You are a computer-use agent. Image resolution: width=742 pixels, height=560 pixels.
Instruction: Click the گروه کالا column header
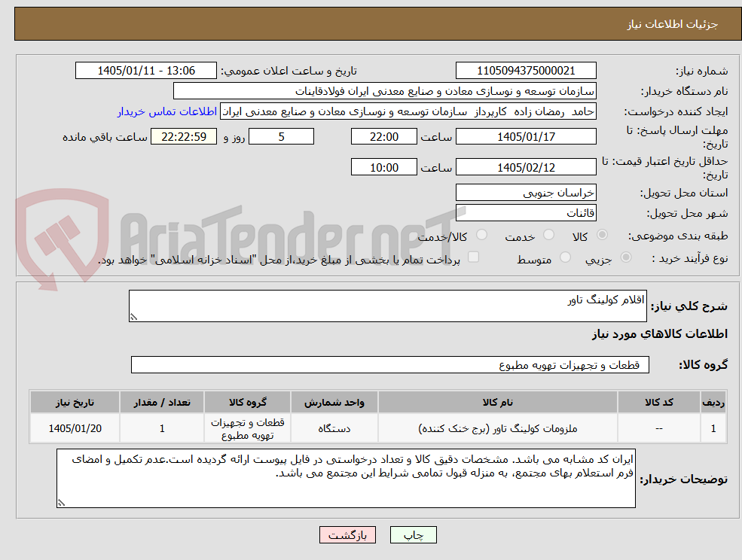[x=248, y=402]
